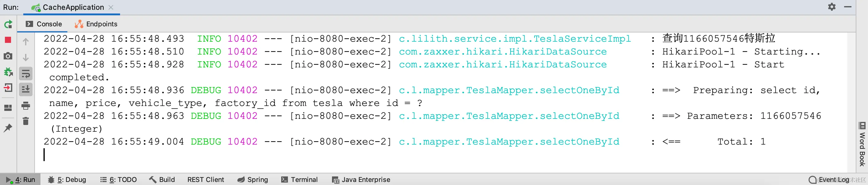This screenshot has width=868, height=185.
Task: Restore layout icon in left toolbar
Action: tap(8, 108)
